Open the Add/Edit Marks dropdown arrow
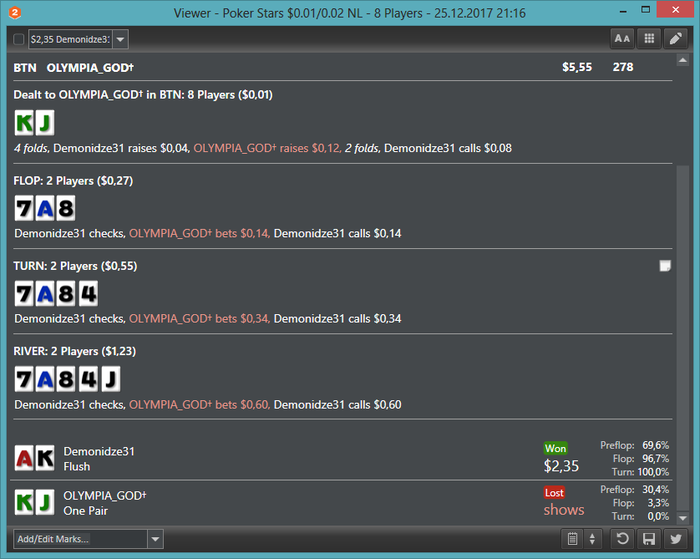 point(155,539)
